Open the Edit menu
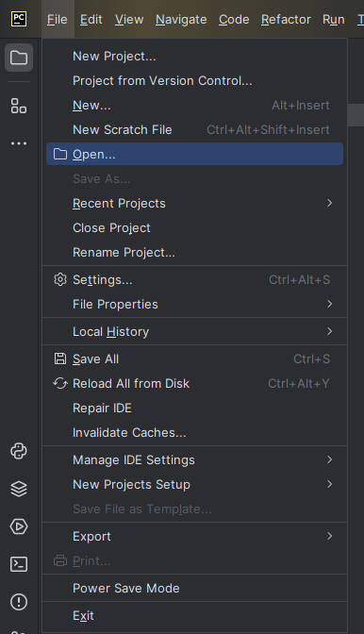This screenshot has height=634, width=364. [91, 20]
